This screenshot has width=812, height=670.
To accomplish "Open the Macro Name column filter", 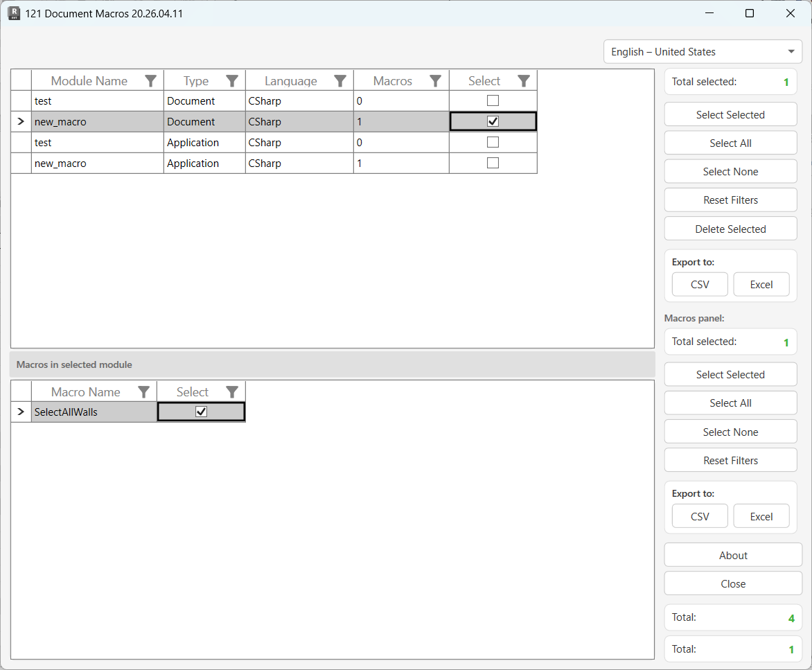I will (143, 391).
